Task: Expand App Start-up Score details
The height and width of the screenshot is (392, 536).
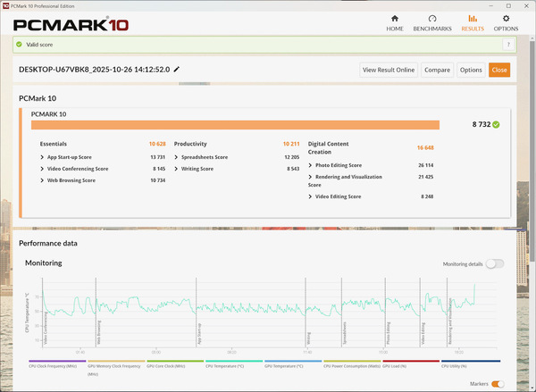Action: point(42,157)
